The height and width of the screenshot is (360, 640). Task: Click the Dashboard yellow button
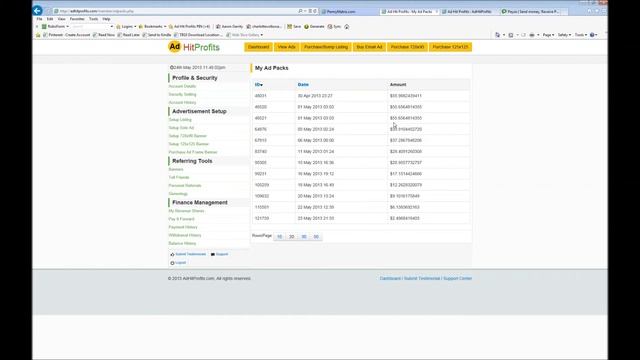258,47
